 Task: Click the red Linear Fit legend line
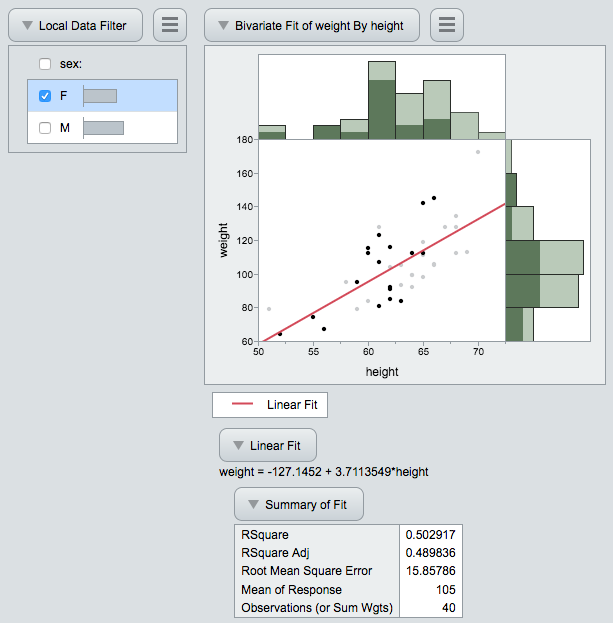(x=245, y=405)
